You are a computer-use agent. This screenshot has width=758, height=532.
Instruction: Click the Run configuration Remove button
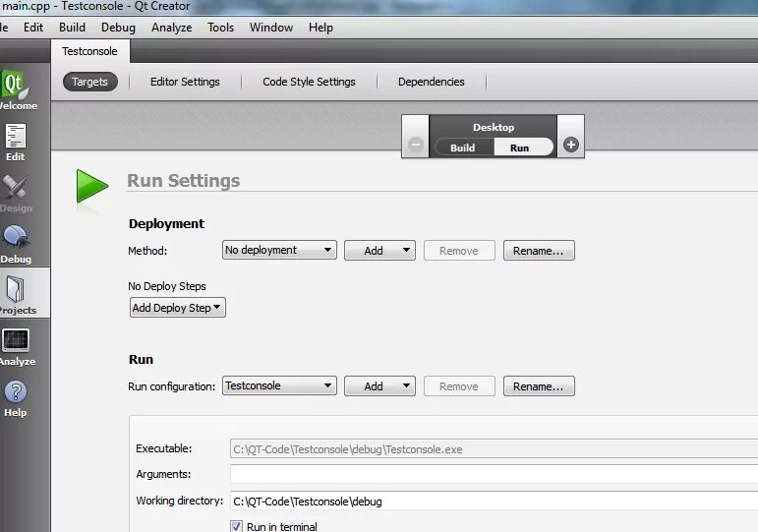(x=459, y=386)
